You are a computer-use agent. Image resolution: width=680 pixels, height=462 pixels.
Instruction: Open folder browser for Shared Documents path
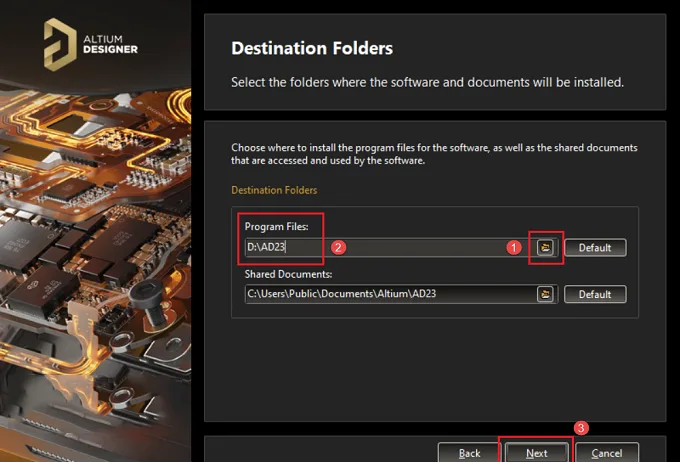(x=546, y=294)
